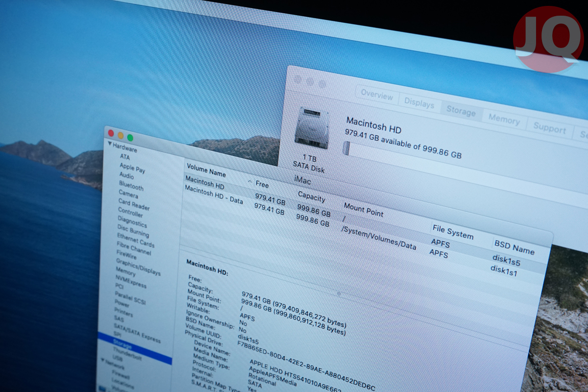Viewport: 588px width, 392px height.
Task: Open the Bluetooth hardware entry
Action: (x=131, y=186)
